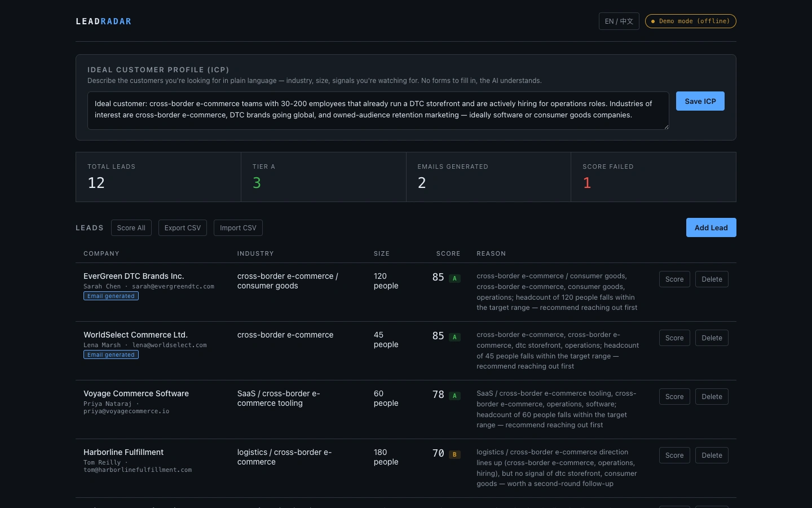The height and width of the screenshot is (508, 812).
Task: Export leads as CSV
Action: [x=182, y=228]
